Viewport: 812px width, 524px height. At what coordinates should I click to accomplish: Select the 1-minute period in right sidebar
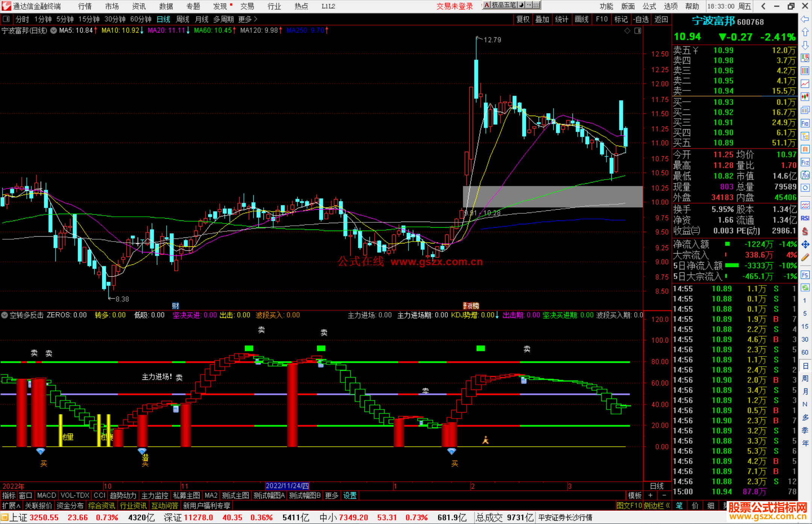tap(804, 301)
